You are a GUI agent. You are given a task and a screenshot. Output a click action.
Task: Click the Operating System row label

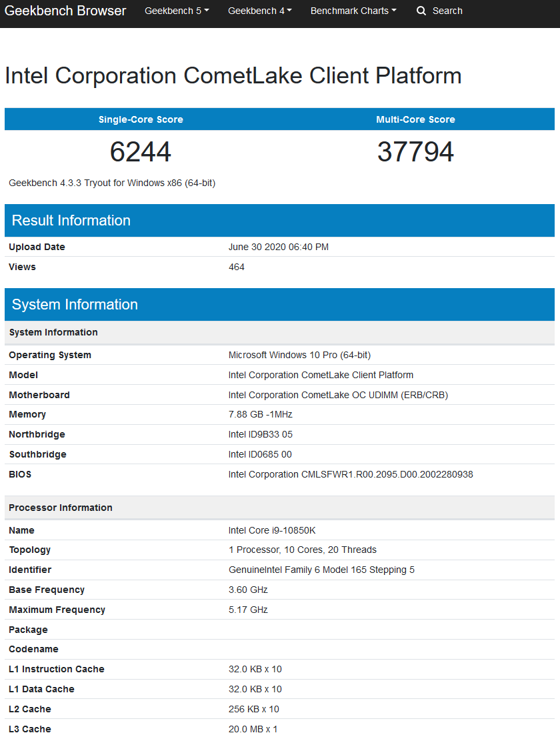[x=50, y=355]
